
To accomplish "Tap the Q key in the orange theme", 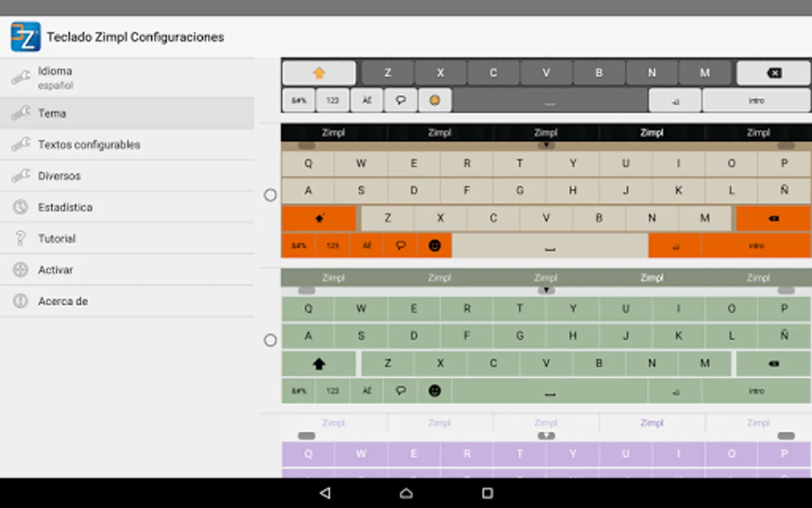I will pyautogui.click(x=308, y=163).
